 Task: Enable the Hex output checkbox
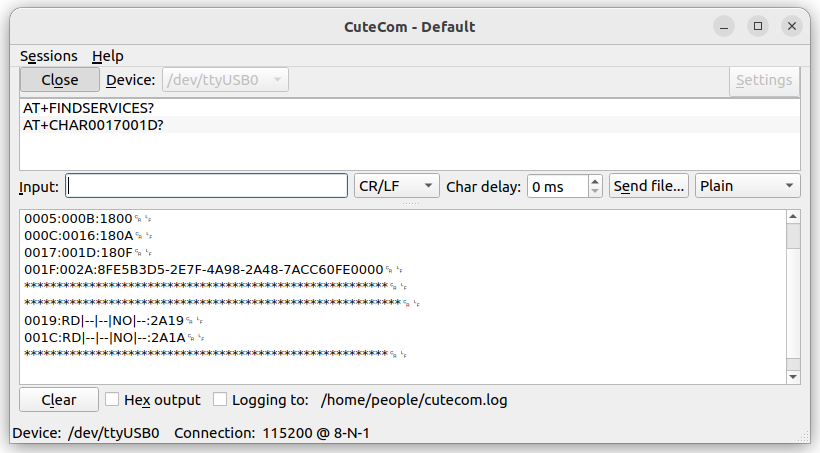point(111,400)
